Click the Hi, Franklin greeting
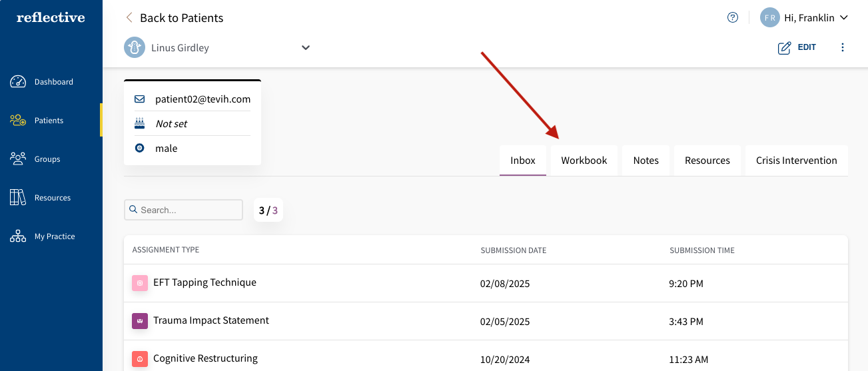This screenshot has height=371, width=868. tap(809, 18)
